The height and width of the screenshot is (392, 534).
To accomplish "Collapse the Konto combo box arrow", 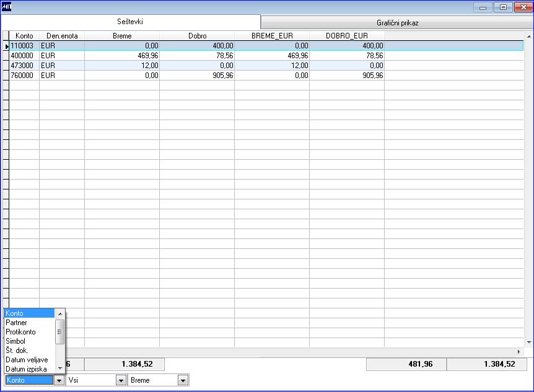I will click(59, 380).
